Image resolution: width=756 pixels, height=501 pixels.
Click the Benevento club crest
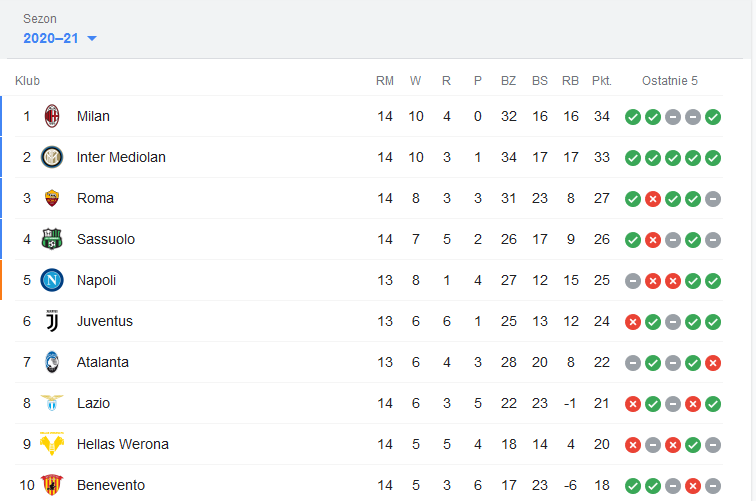[52, 485]
